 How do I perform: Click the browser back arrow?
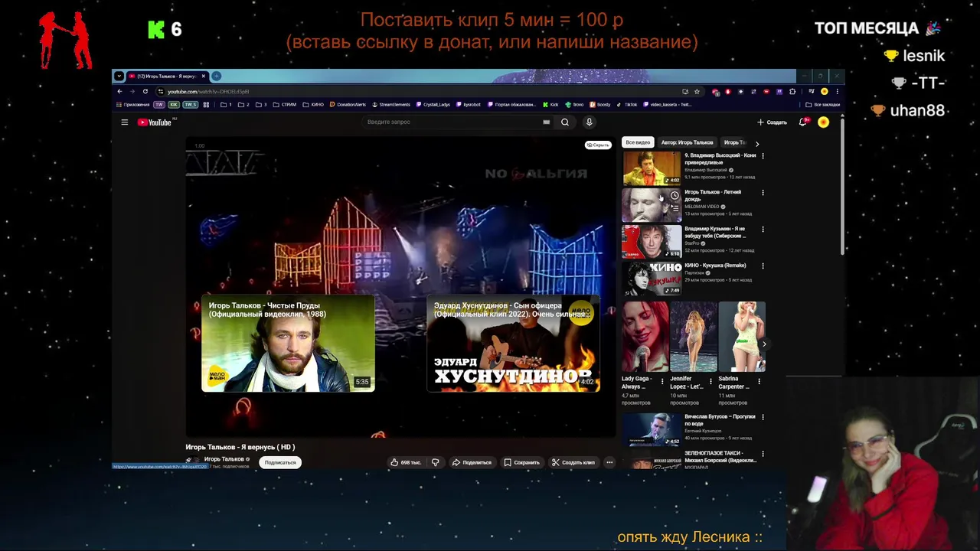119,91
